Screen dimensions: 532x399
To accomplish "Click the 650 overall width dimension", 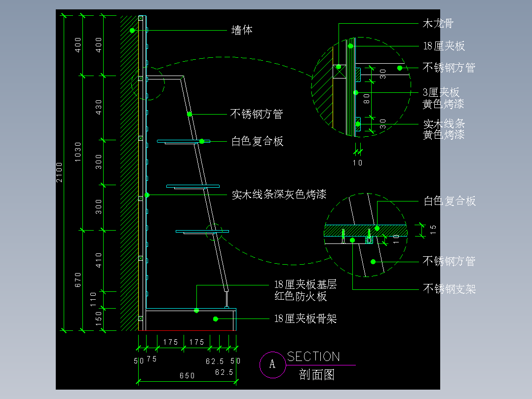I will (188, 376).
